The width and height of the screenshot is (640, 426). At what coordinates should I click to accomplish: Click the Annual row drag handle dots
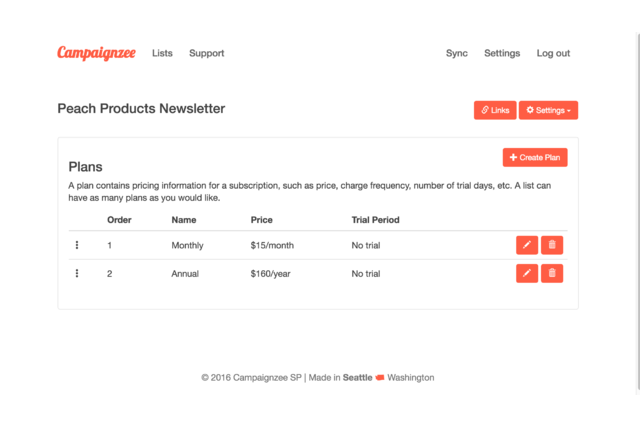77,273
